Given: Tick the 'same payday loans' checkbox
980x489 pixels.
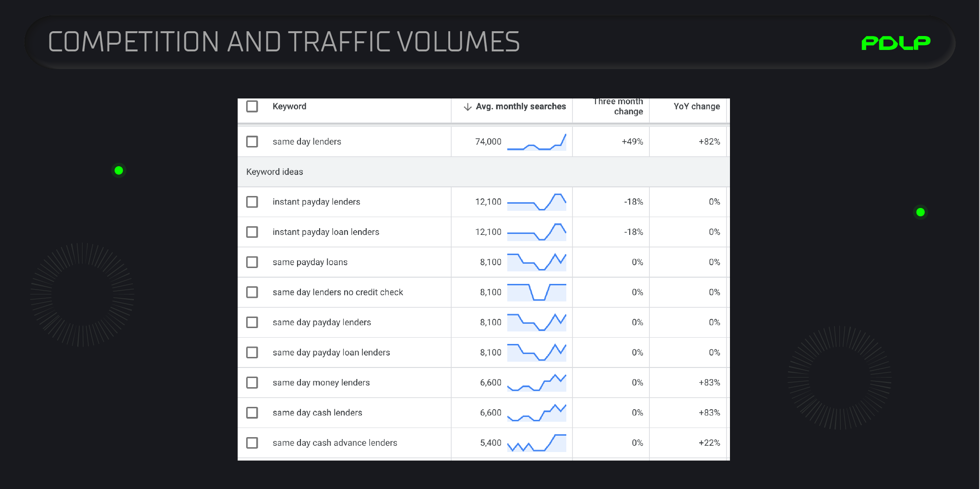Looking at the screenshot, I should coord(252,262).
